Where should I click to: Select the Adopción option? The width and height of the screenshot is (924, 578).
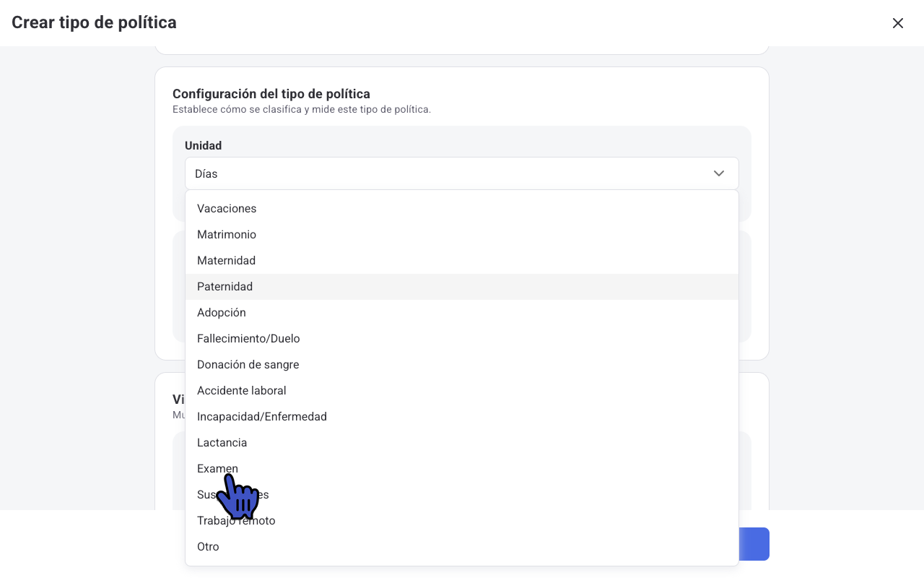[462, 312]
